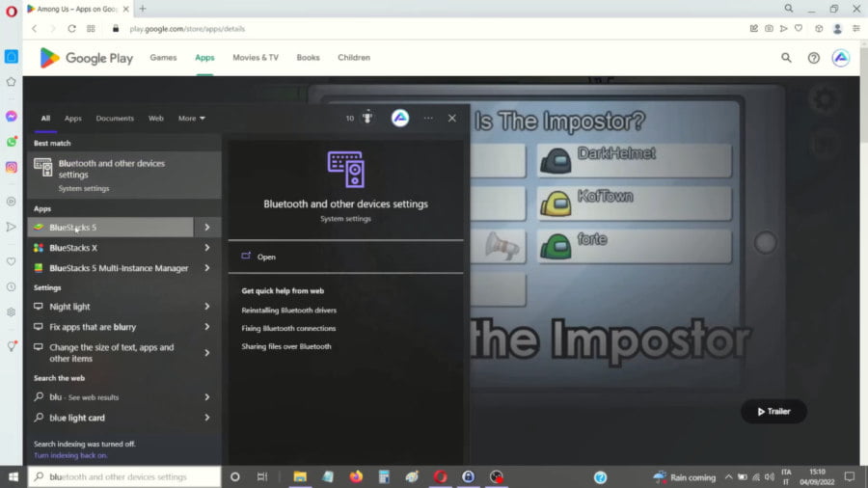Expand BlueStacks 5 result options
The image size is (868, 488).
point(207,227)
